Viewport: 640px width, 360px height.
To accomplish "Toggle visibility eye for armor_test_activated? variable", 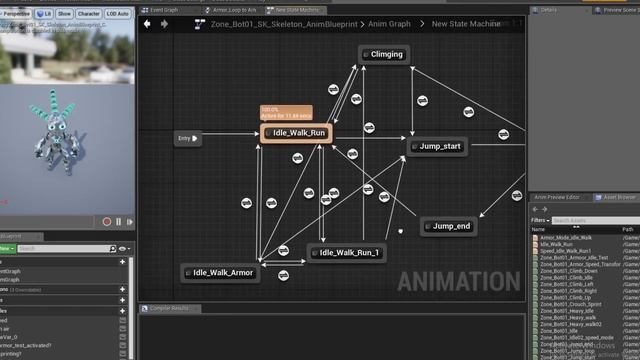I will [x=123, y=345].
